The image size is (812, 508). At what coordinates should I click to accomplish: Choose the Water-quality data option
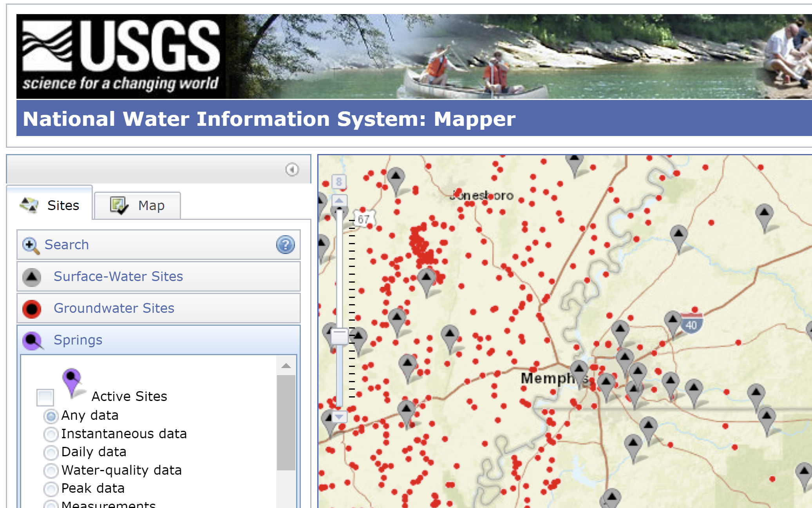coord(51,471)
